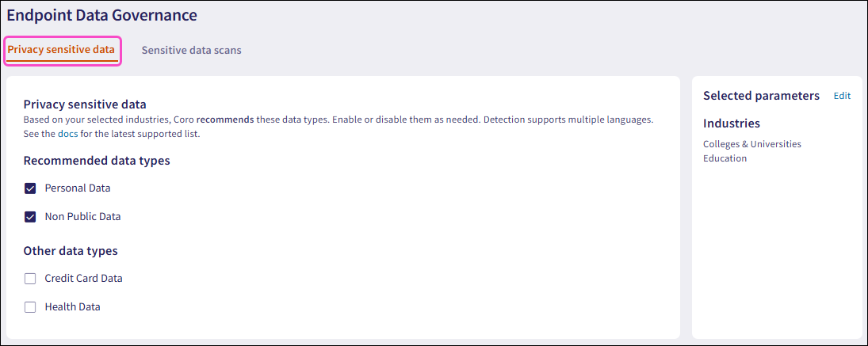Uncheck the Personal Data checkbox
868x346 pixels.
[x=31, y=188]
